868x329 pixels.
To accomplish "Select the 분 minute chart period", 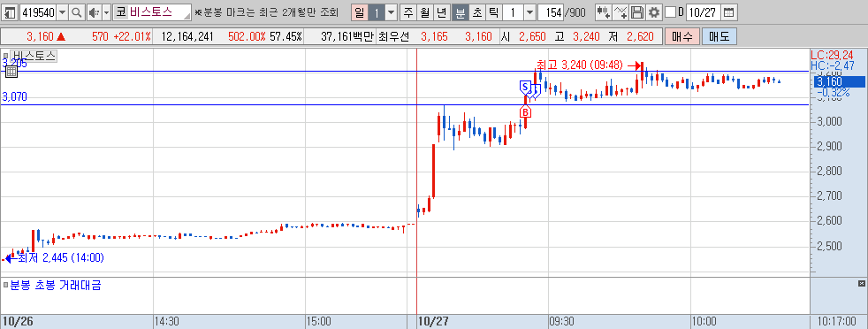I will pyautogui.click(x=460, y=11).
